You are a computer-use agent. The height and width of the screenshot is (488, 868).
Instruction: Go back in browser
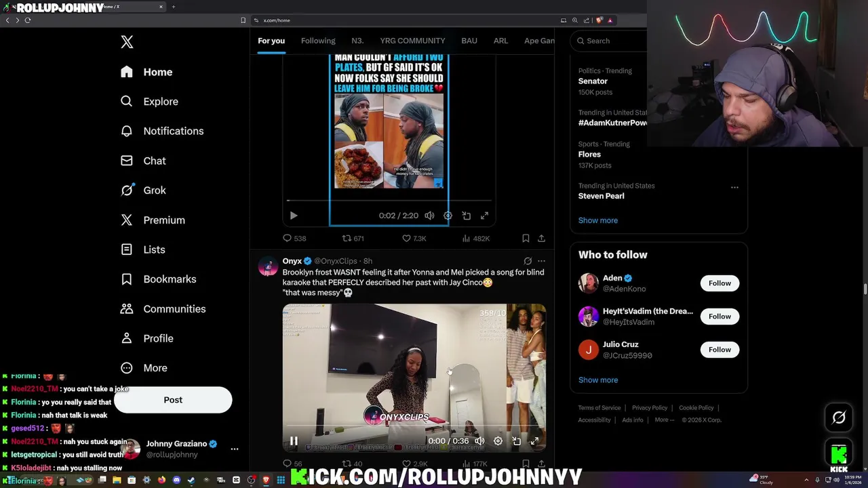point(7,20)
